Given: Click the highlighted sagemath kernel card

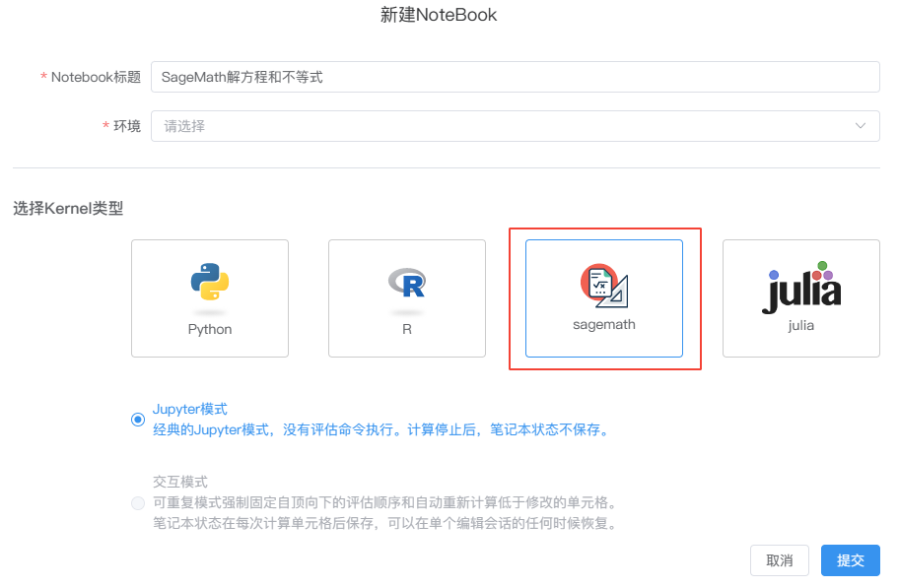Looking at the screenshot, I should pyautogui.click(x=603, y=298).
